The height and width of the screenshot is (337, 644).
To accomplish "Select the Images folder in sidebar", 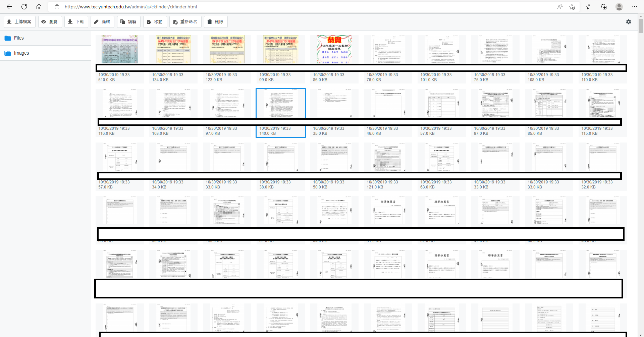I will tap(45, 53).
